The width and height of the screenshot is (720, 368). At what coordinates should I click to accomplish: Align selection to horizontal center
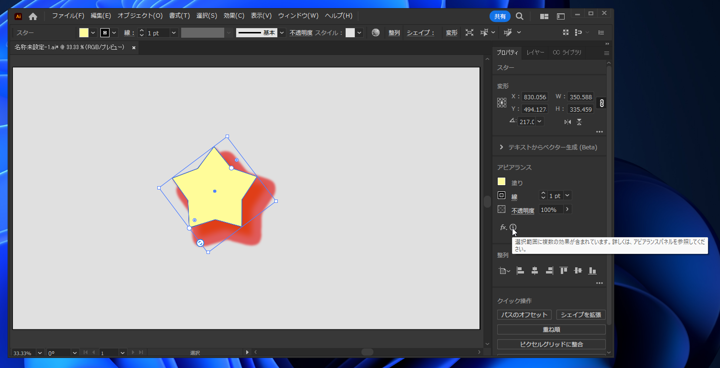tap(534, 271)
